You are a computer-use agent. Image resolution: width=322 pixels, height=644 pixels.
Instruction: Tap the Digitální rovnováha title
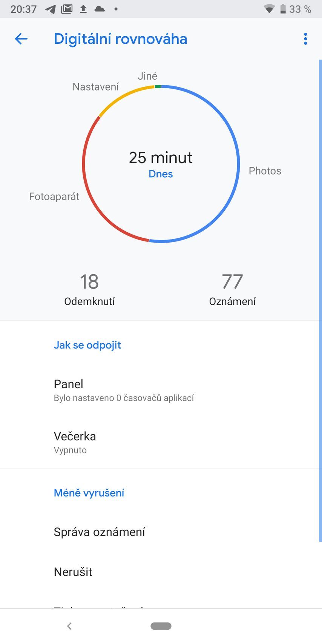click(121, 39)
